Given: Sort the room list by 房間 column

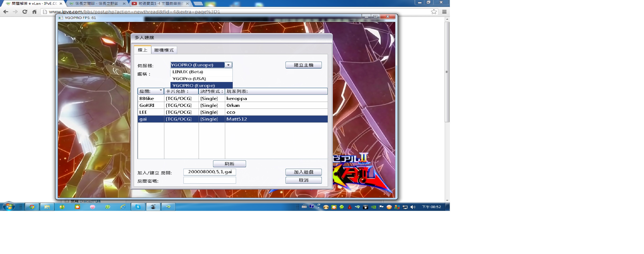Looking at the screenshot, I should point(151,91).
